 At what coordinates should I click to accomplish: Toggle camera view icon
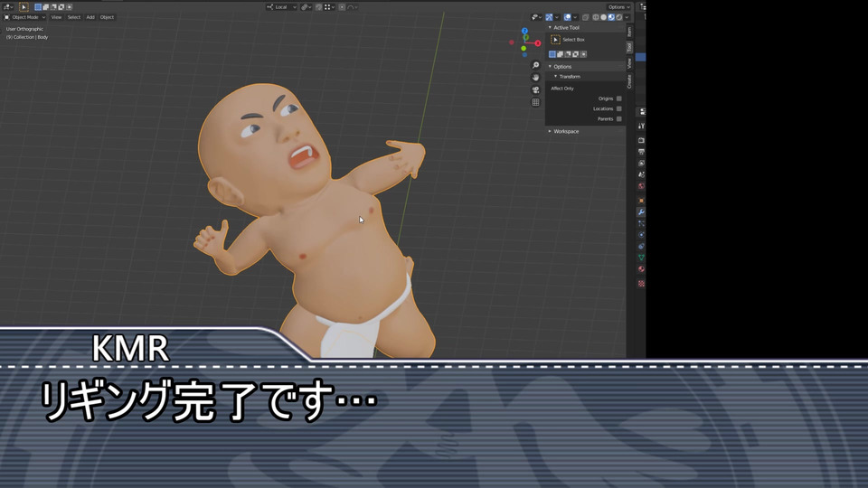pos(535,89)
